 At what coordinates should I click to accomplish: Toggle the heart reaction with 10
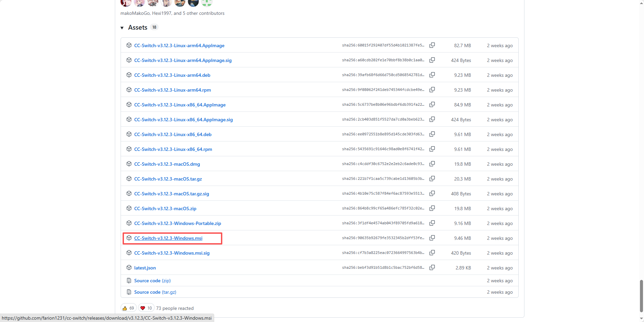pyautogui.click(x=146, y=308)
